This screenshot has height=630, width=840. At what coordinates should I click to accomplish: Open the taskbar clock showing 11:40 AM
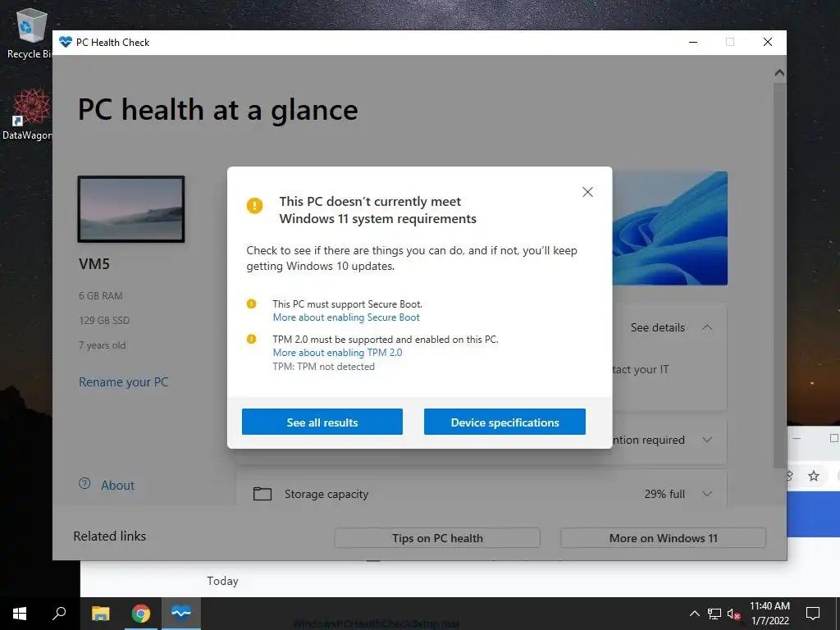[x=769, y=614]
